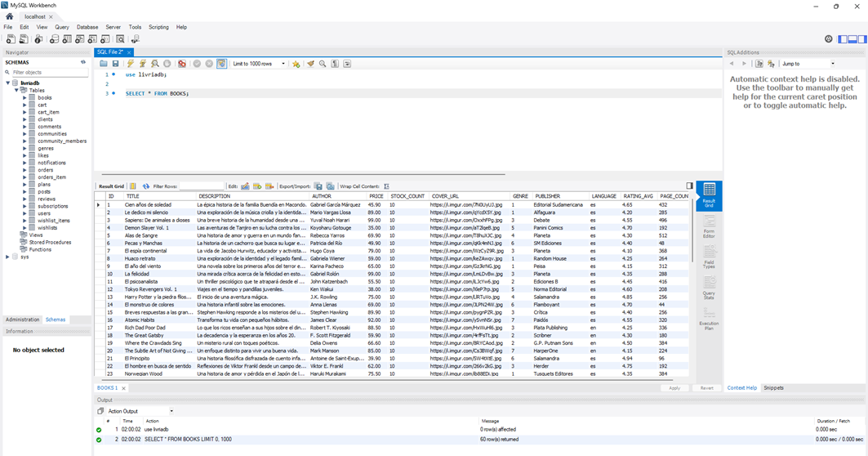Save snippet with the star icon
This screenshot has height=456, width=868.
tap(296, 64)
